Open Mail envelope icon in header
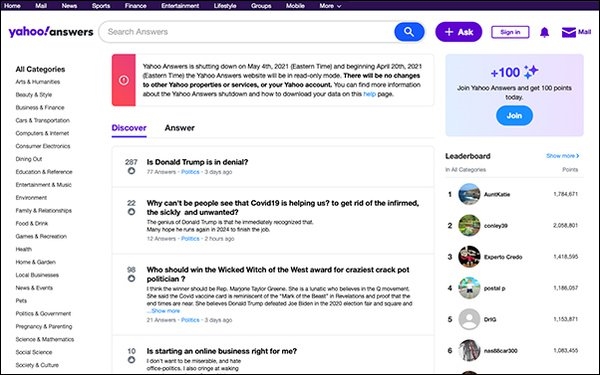The width and height of the screenshot is (600, 375). point(569,33)
